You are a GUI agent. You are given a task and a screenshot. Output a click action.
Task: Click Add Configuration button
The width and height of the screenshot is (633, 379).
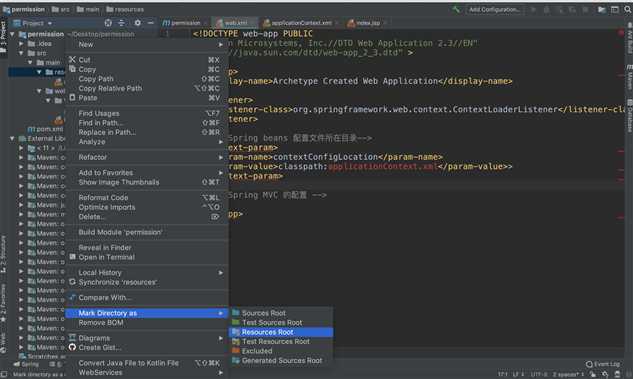pyautogui.click(x=494, y=9)
